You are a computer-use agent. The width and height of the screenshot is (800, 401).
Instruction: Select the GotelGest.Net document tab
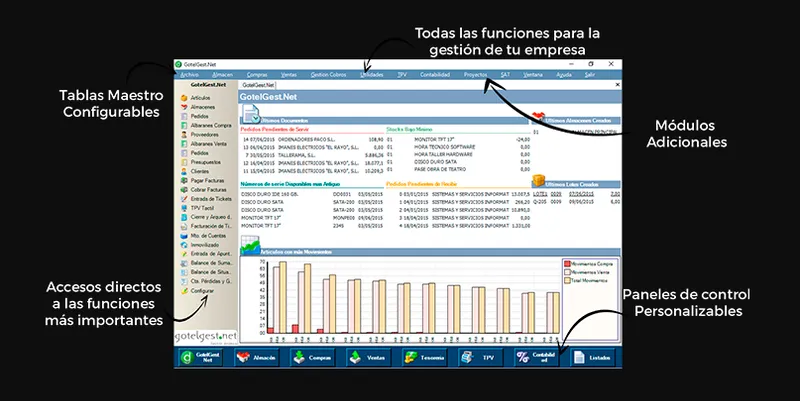(258, 85)
